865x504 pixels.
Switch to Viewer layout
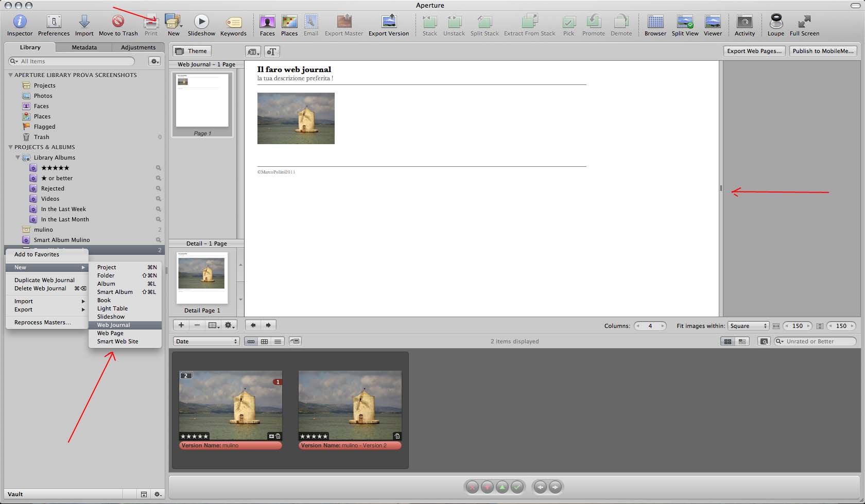point(713,25)
